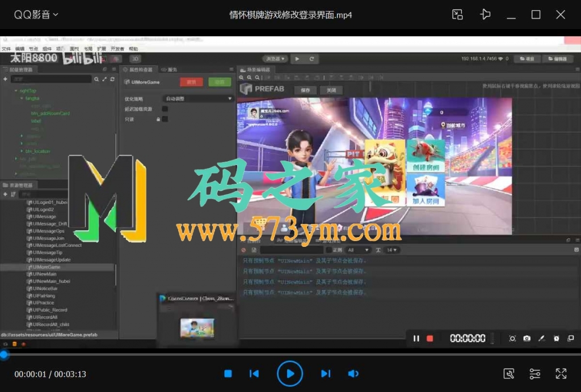Click the clear console icon

[x=243, y=250]
